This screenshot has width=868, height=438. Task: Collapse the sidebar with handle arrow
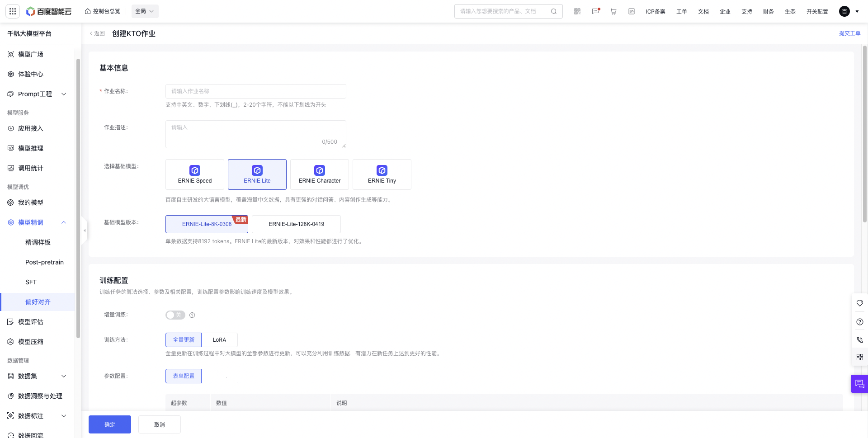84,231
